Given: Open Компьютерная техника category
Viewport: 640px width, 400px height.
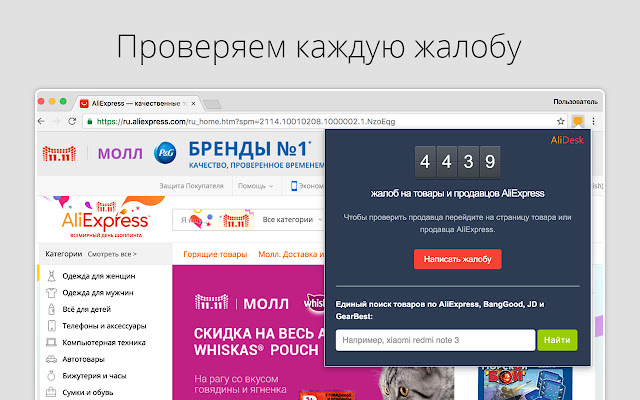Looking at the screenshot, I should [104, 342].
